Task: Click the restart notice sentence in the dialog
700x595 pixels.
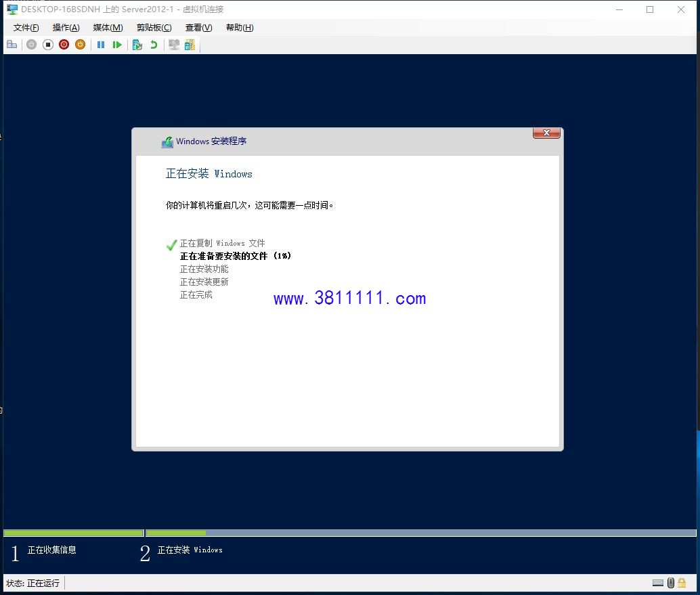Action: [250, 205]
